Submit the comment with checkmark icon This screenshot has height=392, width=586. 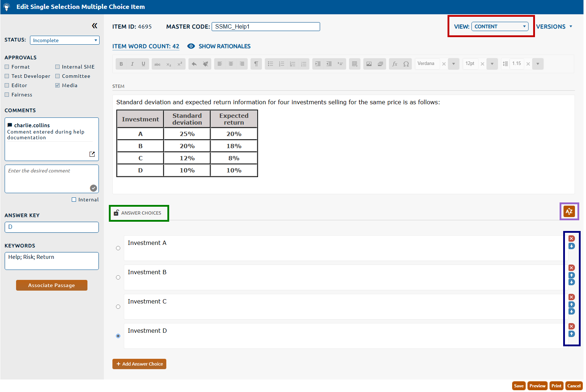tap(94, 188)
